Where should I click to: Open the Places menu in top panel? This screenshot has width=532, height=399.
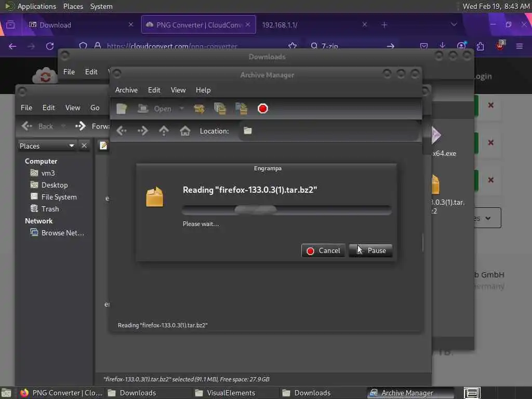(x=73, y=6)
